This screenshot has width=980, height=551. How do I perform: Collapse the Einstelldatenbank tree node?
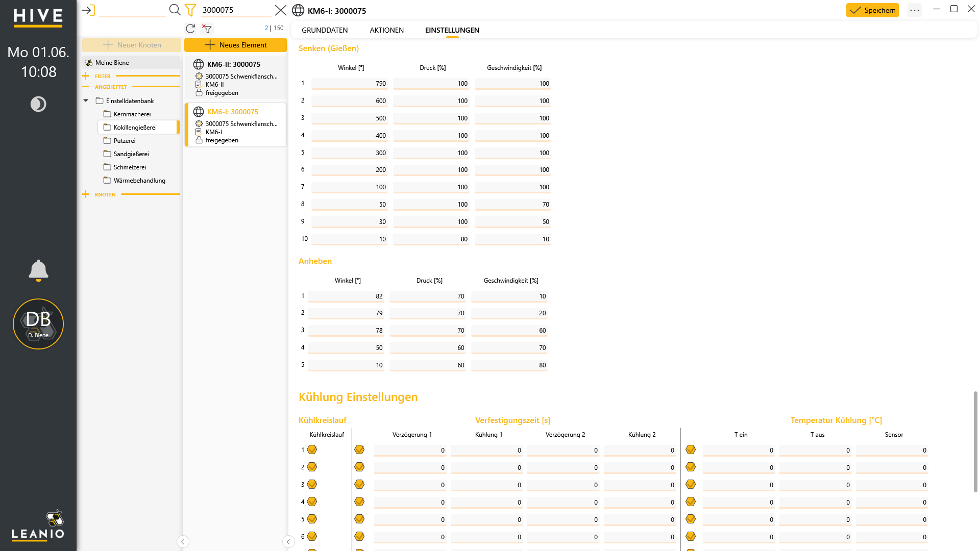point(86,101)
